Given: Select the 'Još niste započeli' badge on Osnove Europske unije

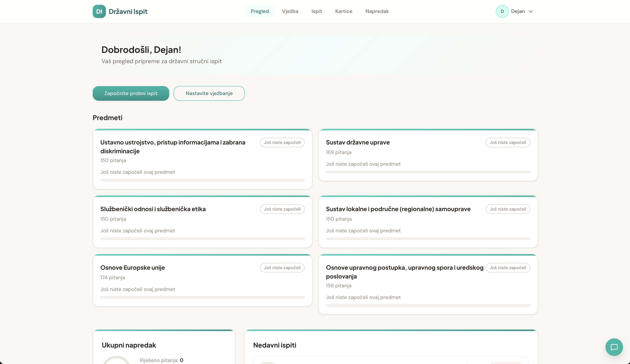Looking at the screenshot, I should click(x=282, y=268).
